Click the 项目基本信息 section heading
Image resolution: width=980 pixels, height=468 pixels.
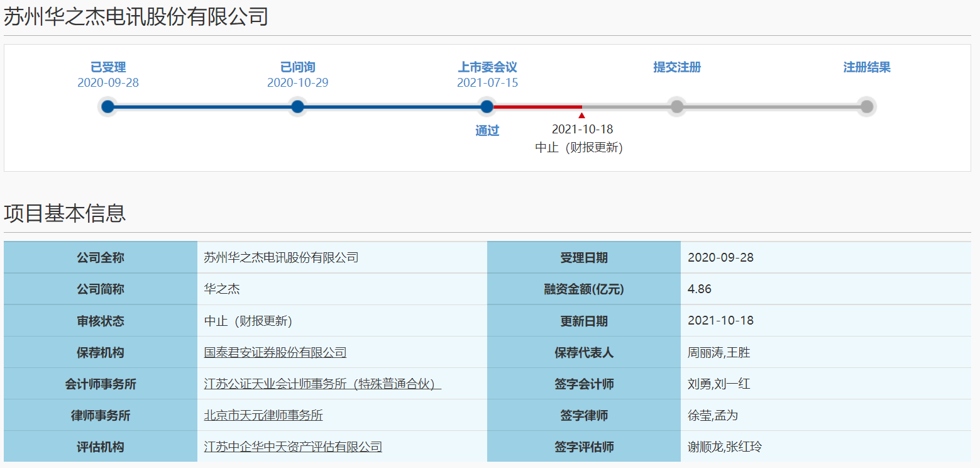65,213
